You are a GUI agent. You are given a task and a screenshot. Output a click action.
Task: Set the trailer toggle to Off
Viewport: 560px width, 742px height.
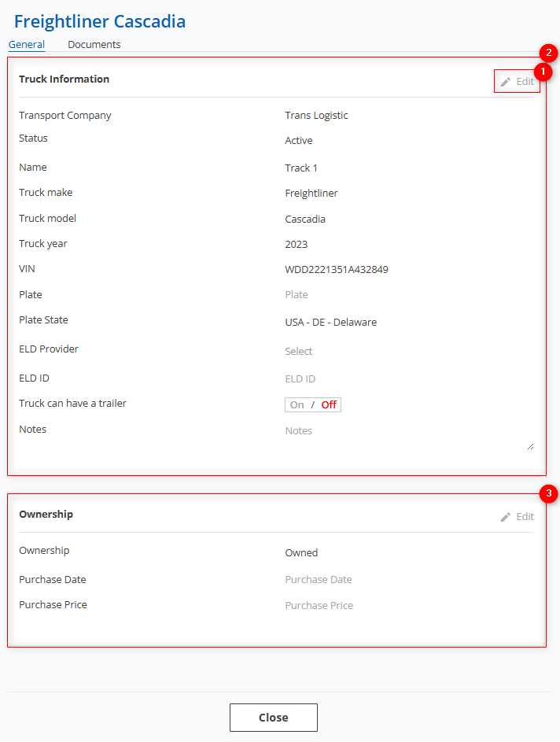[329, 405]
